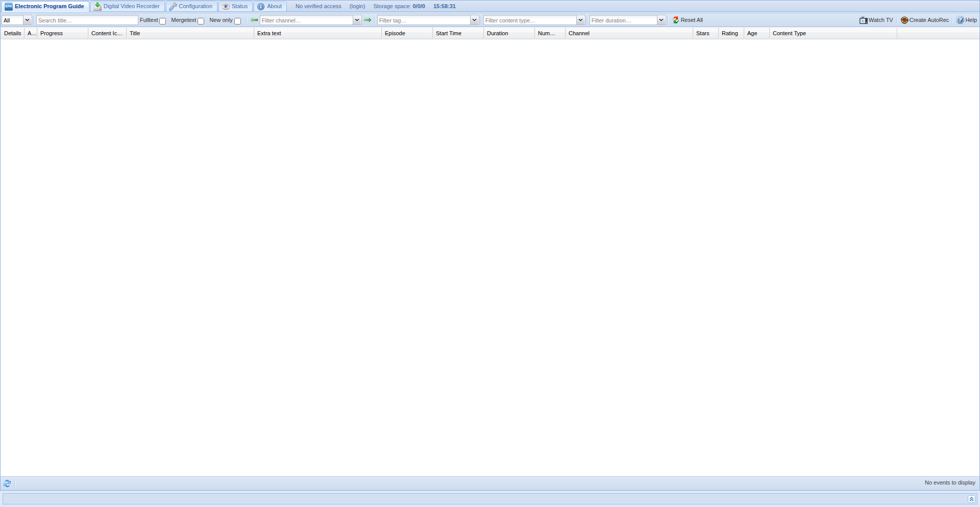The image size is (980, 507).
Task: Check the New only checkbox
Action: (x=238, y=21)
